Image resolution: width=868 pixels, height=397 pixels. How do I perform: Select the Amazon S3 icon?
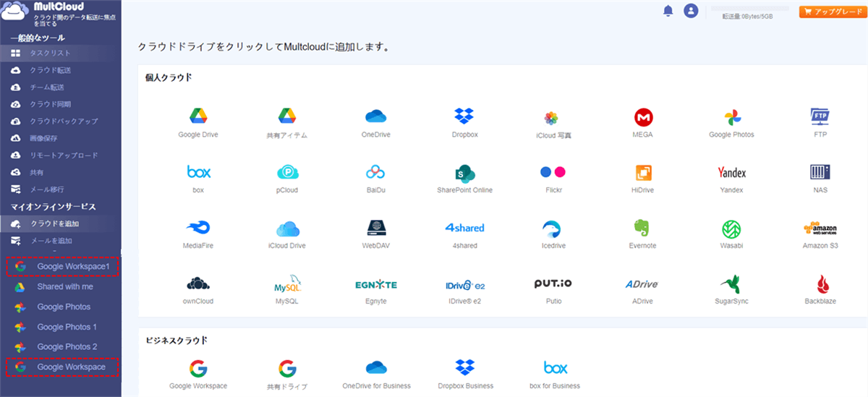click(820, 229)
